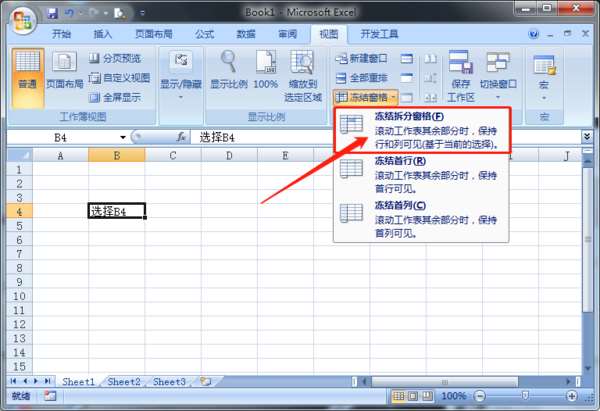Viewport: 600px width, 411px height.
Task: Click the Name Box showing B4
Action: pos(61,137)
